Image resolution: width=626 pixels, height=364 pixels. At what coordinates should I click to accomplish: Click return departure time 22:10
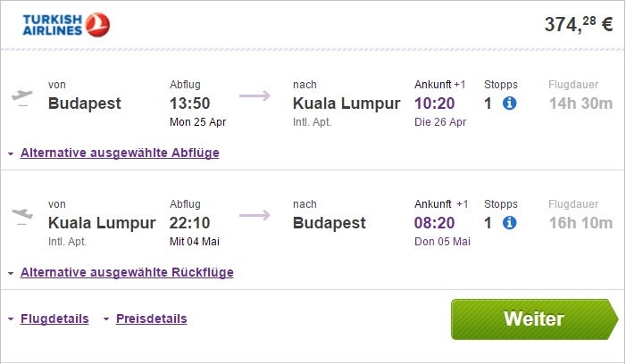pyautogui.click(x=192, y=223)
